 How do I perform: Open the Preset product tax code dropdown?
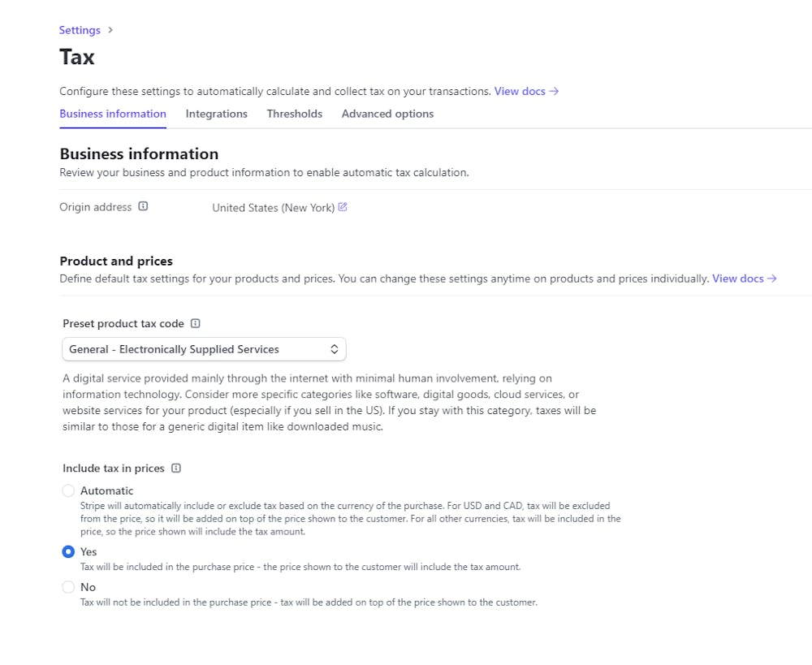coord(204,349)
